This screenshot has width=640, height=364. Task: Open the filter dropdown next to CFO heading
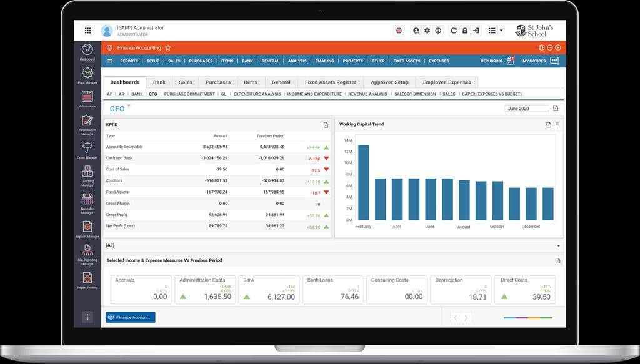point(129,106)
